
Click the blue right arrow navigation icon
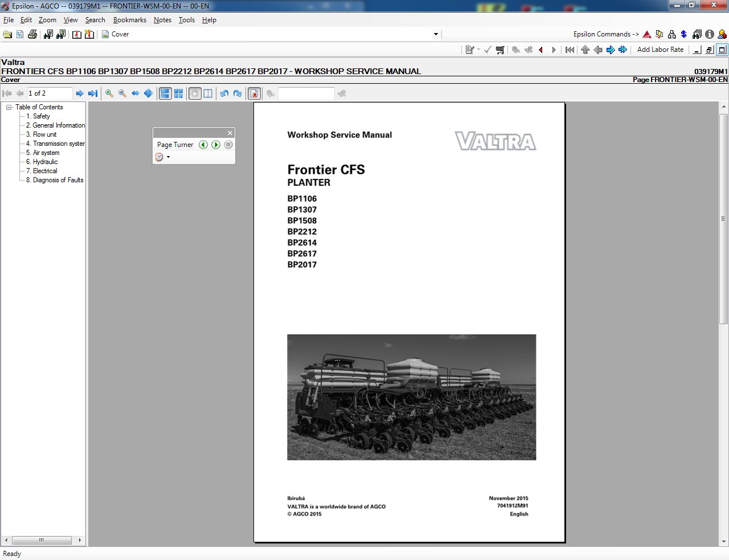point(611,50)
